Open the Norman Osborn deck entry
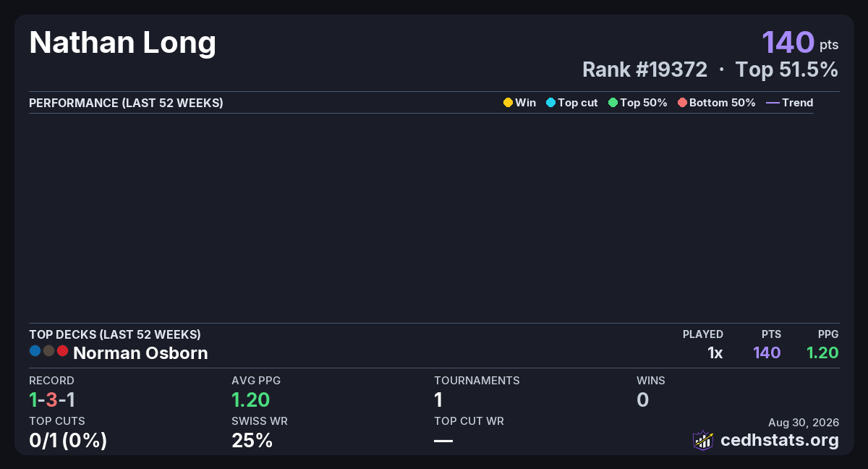The width and height of the screenshot is (868, 469). (140, 353)
